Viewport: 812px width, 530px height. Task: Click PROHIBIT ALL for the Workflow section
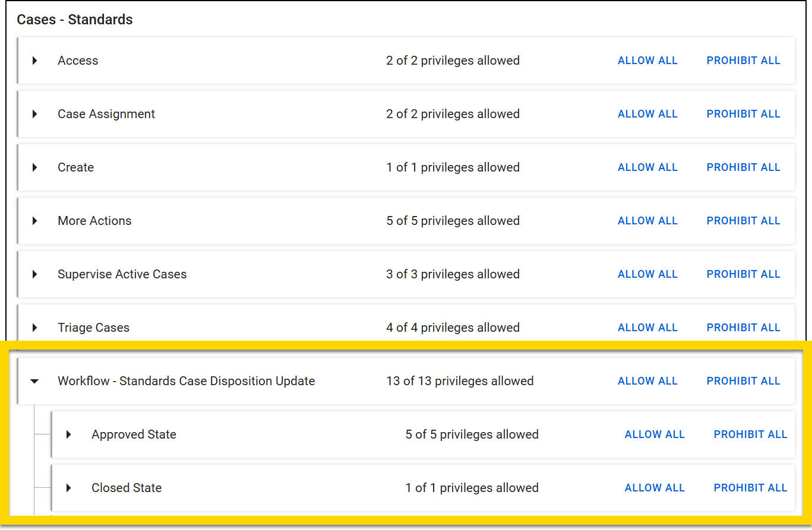click(x=743, y=380)
